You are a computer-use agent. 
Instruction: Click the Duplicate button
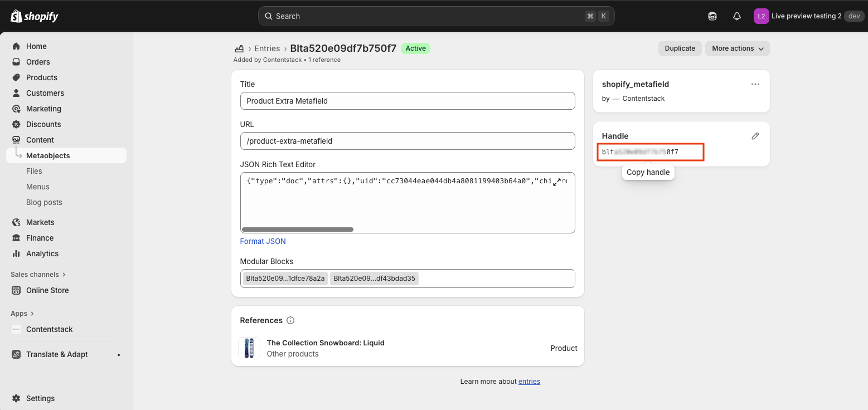pos(680,48)
